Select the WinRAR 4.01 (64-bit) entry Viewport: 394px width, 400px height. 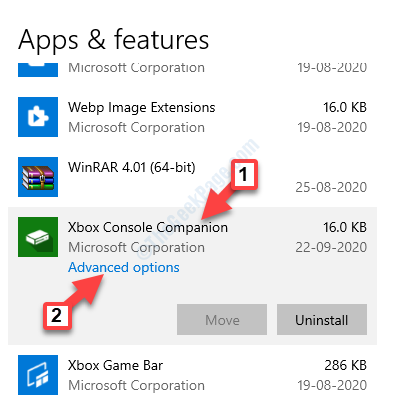pyautogui.click(x=132, y=167)
